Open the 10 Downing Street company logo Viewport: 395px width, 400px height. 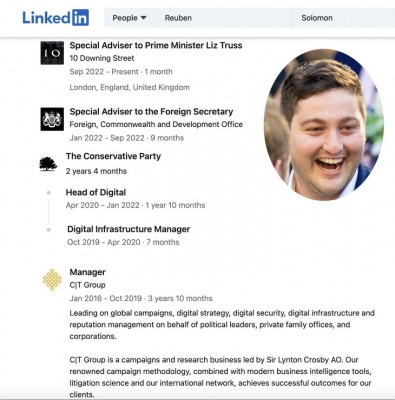pos(52,53)
